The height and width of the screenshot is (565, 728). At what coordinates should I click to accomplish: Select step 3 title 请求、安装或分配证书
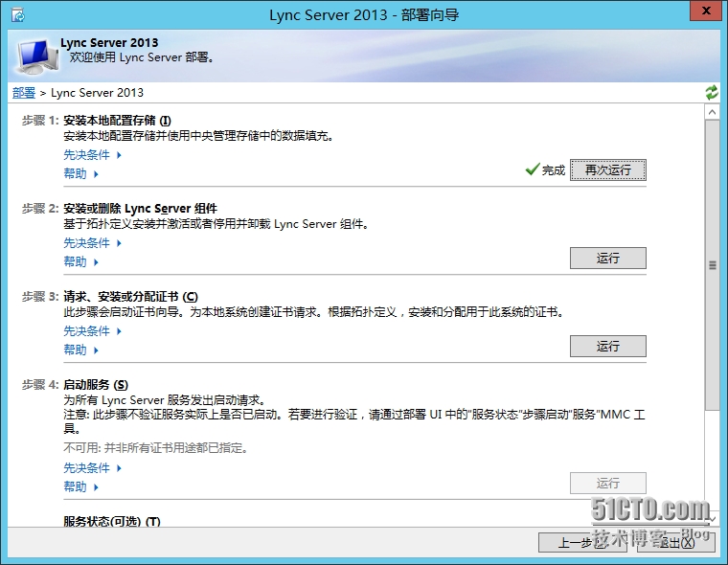[130, 297]
